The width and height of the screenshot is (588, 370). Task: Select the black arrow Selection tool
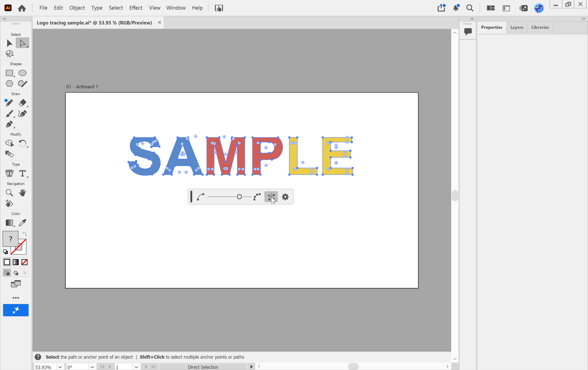[x=9, y=43]
